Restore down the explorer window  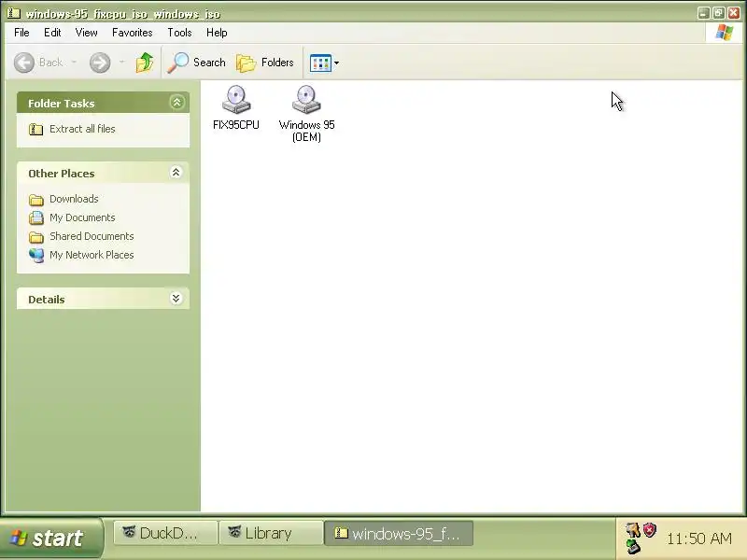tap(719, 13)
